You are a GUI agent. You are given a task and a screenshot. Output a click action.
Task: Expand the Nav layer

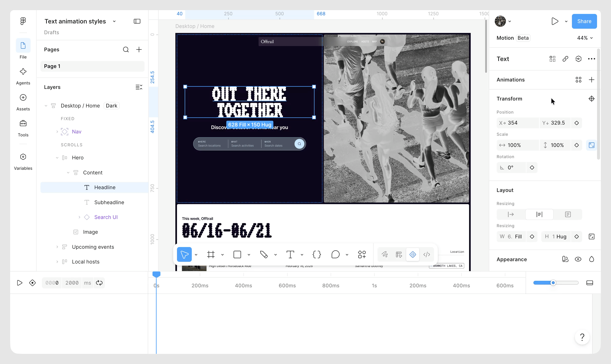coord(57,132)
